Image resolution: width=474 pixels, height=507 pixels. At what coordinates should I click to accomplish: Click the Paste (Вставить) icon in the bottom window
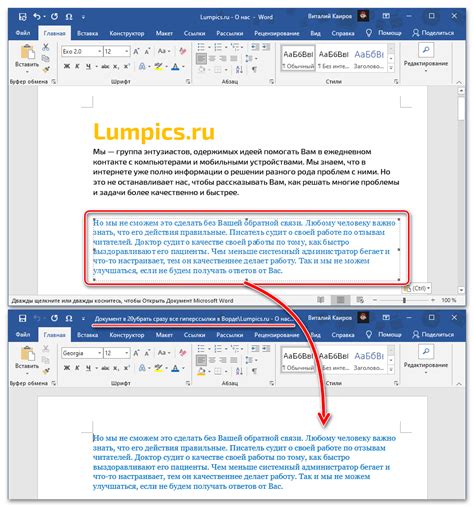[27, 354]
